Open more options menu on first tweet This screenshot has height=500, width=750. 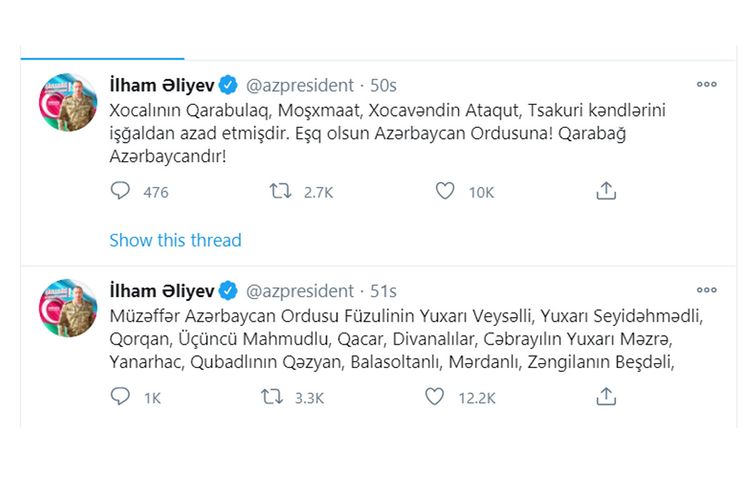707,85
